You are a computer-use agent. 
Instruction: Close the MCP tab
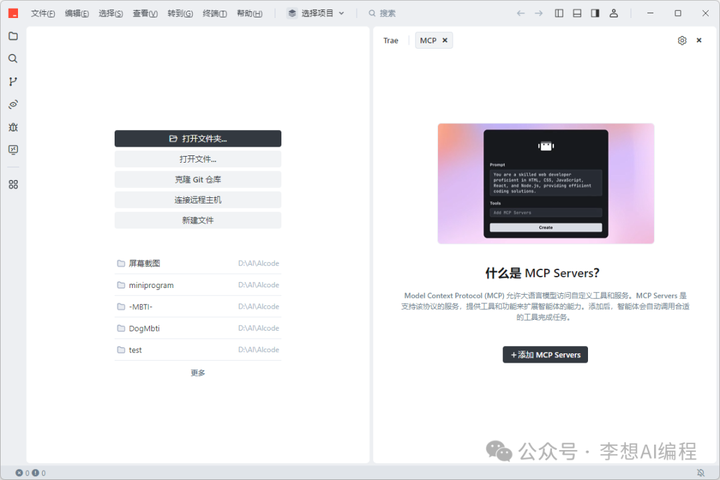445,40
